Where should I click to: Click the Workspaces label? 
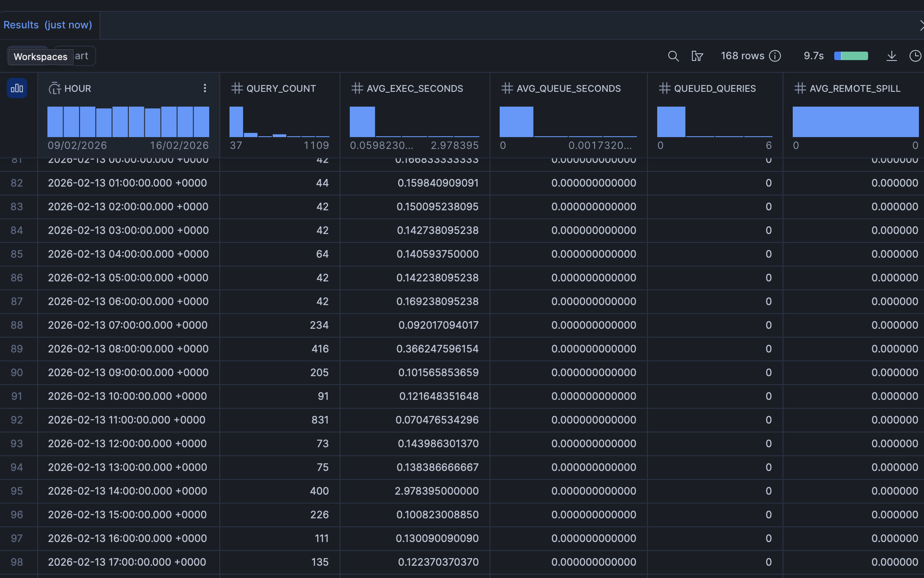[x=40, y=56]
